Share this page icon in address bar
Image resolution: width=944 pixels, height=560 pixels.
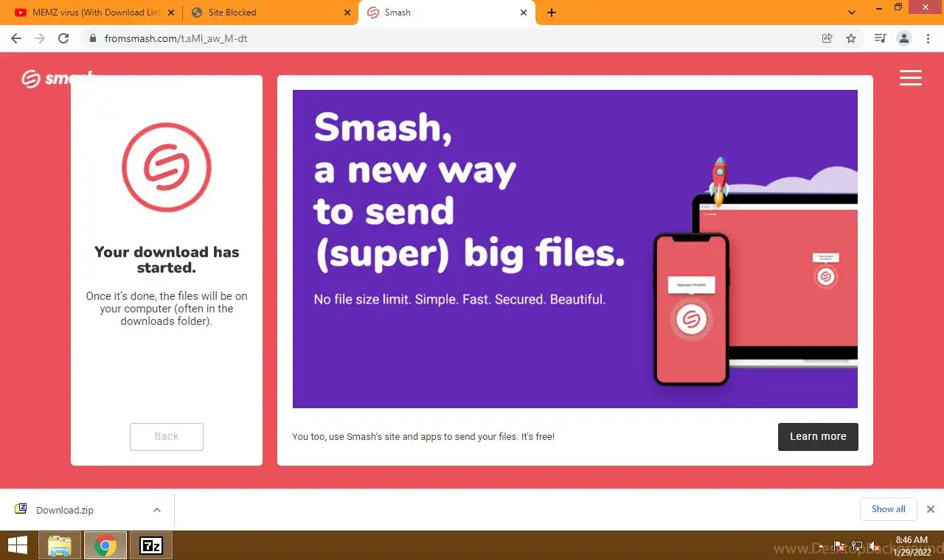coord(827,38)
